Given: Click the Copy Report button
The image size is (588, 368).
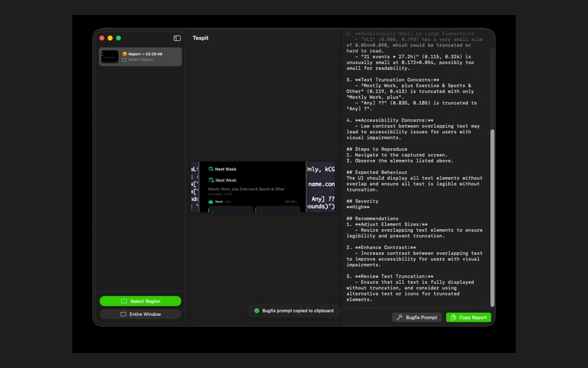Looking at the screenshot, I should click(469, 317).
